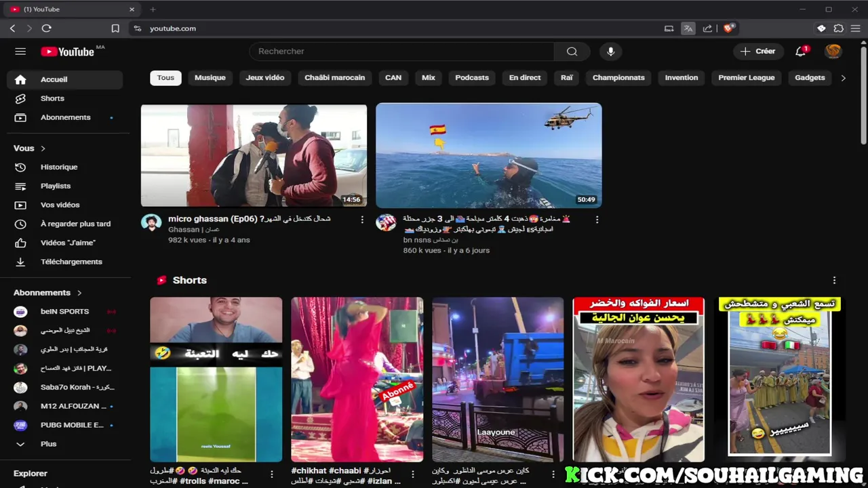Select the Raï chip
Image resolution: width=868 pixels, height=488 pixels.
pos(567,78)
